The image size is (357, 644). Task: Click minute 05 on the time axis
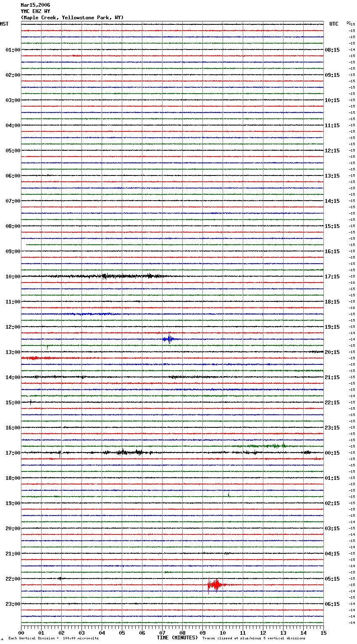tap(122, 633)
